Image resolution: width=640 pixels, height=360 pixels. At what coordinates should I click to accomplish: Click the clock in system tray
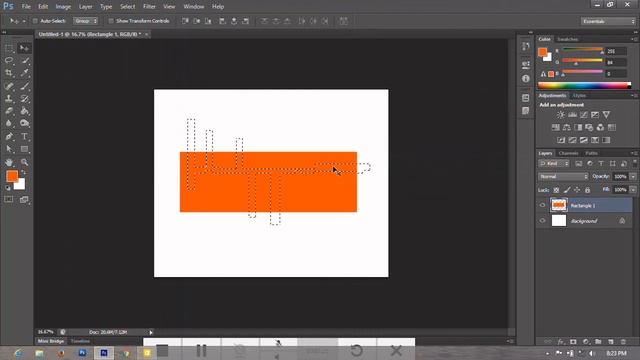[616, 353]
